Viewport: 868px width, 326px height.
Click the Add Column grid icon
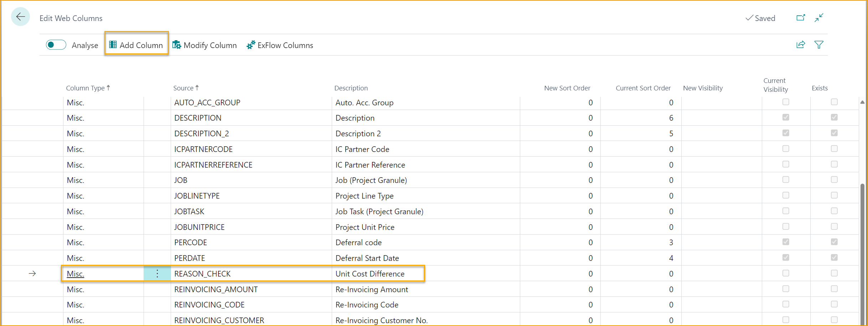point(113,45)
